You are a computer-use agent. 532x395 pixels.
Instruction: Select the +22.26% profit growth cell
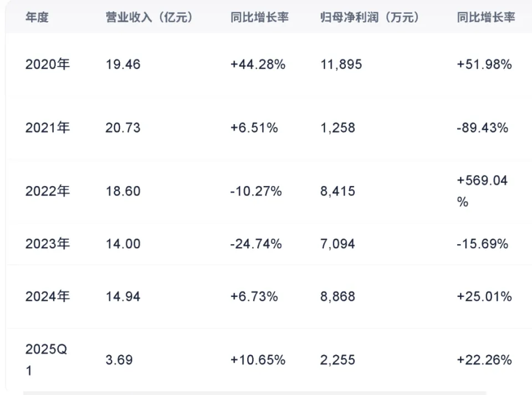point(484,360)
